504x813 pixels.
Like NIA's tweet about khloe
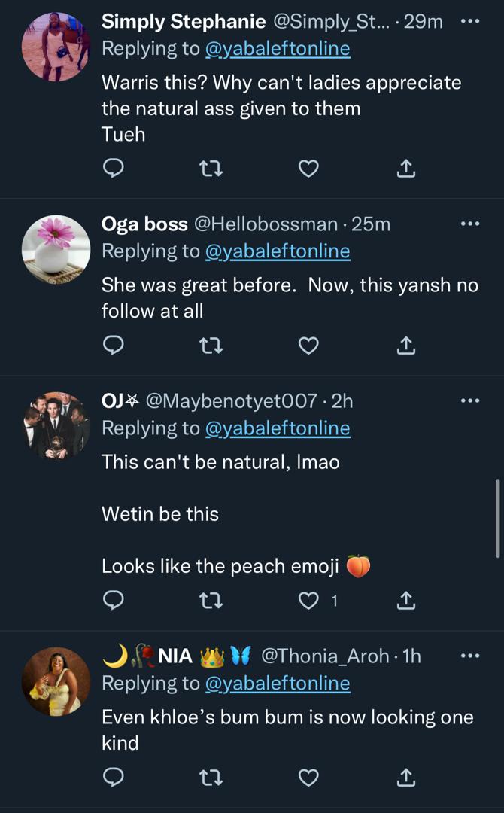[x=308, y=776]
